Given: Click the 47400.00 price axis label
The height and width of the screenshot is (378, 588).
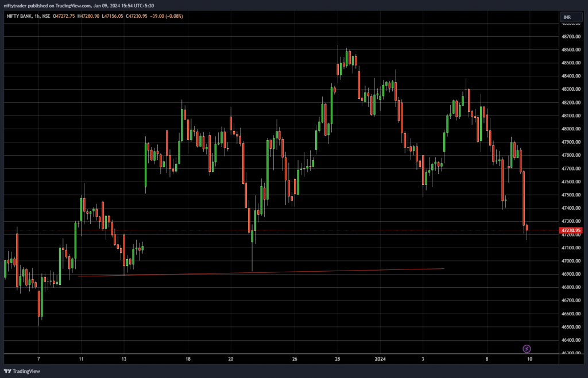Looking at the screenshot, I should (571, 208).
